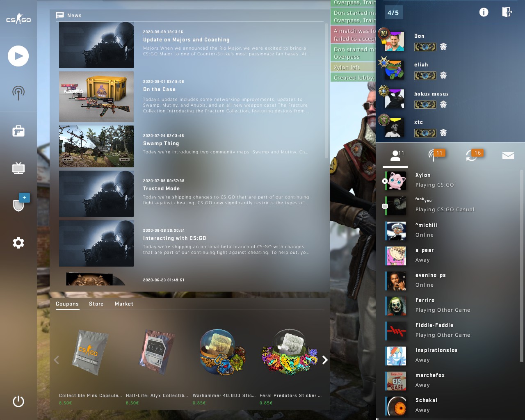Click eliah's avatar in the lobby
The width and height of the screenshot is (525, 420).
pyautogui.click(x=395, y=70)
